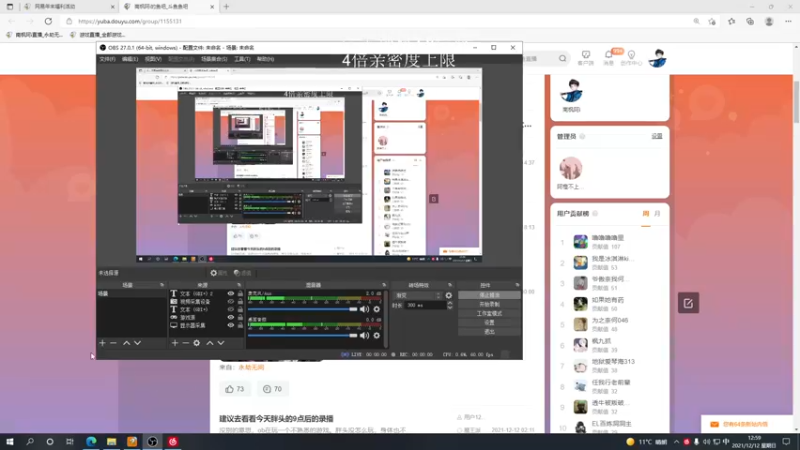Switch to the first browser tab
Viewport: 800px width, 450px height.
69,7
